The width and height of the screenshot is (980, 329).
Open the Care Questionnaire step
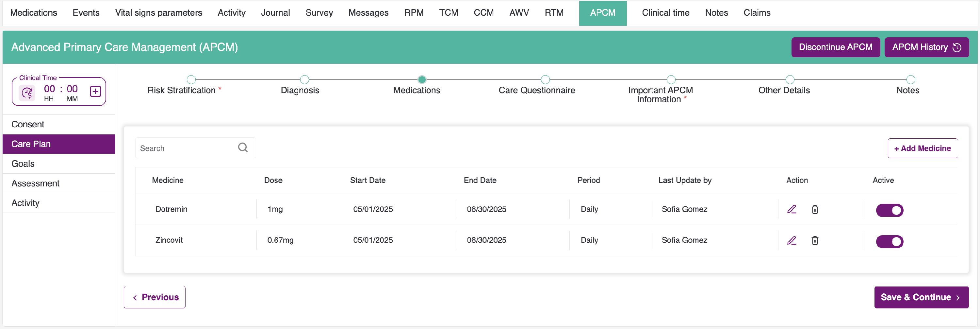click(x=545, y=79)
